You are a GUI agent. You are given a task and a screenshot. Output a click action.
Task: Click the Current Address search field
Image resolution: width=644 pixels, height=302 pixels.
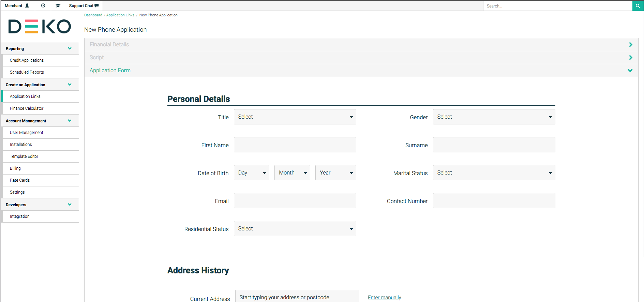pyautogui.click(x=297, y=297)
